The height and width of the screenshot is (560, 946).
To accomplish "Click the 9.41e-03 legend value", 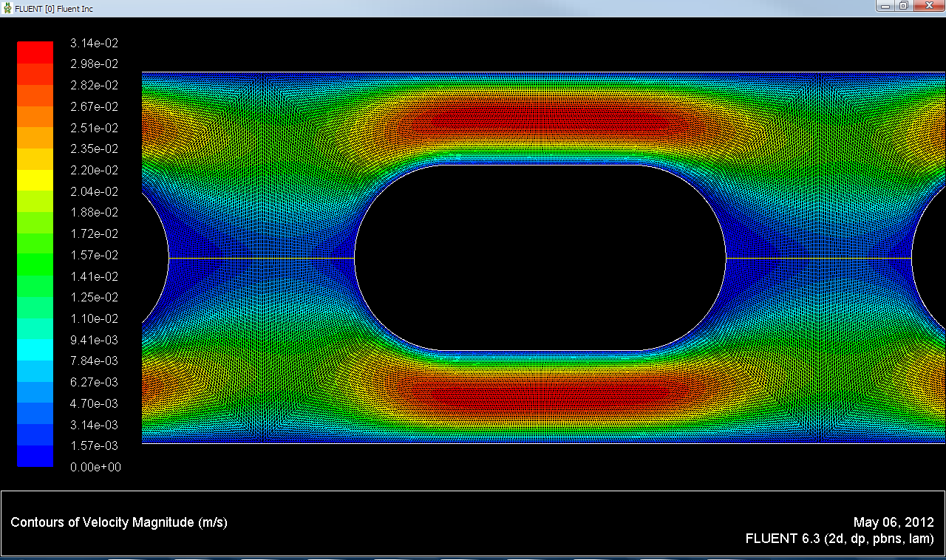I will (x=95, y=340).
